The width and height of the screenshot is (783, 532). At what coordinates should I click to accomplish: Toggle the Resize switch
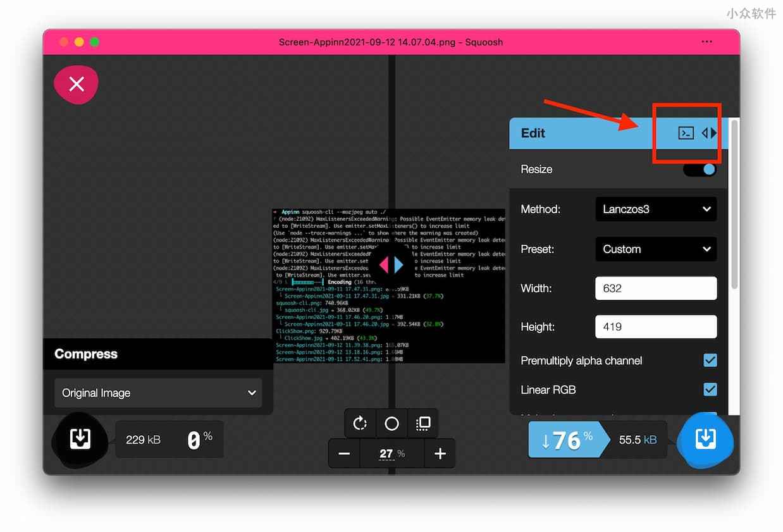700,170
